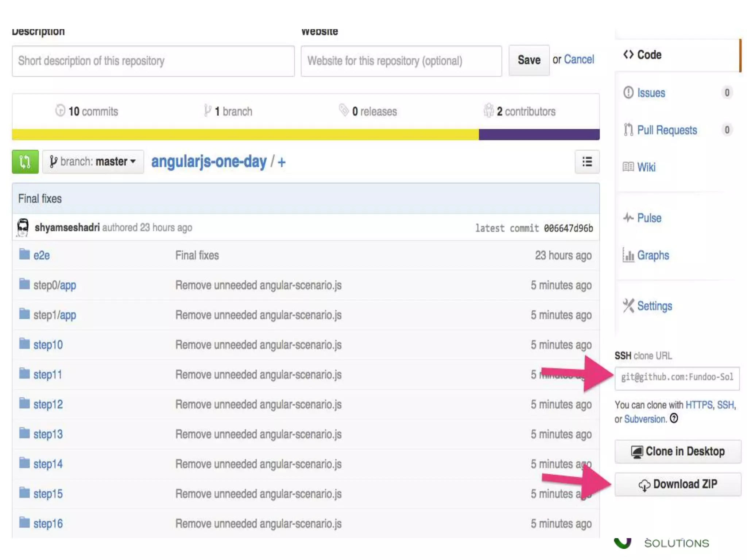Click the Subversion clone link
Image resolution: width=747 pixels, height=560 pixels.
pyautogui.click(x=645, y=419)
